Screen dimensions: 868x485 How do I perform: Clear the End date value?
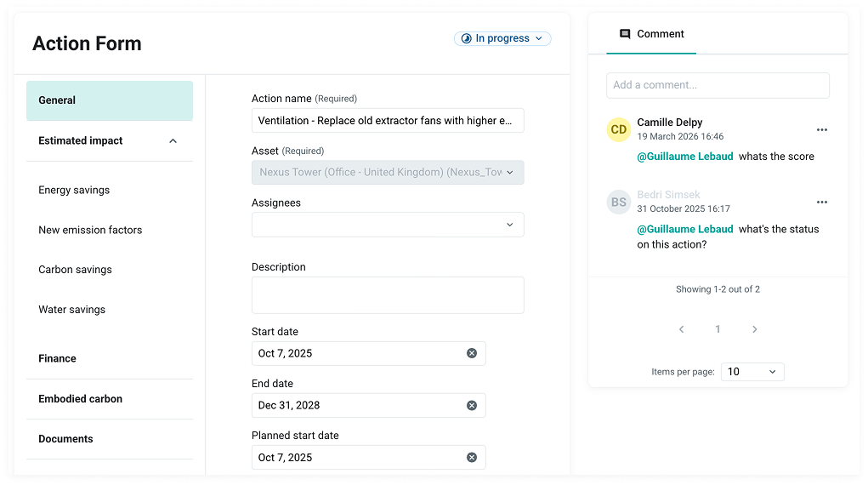tap(472, 405)
